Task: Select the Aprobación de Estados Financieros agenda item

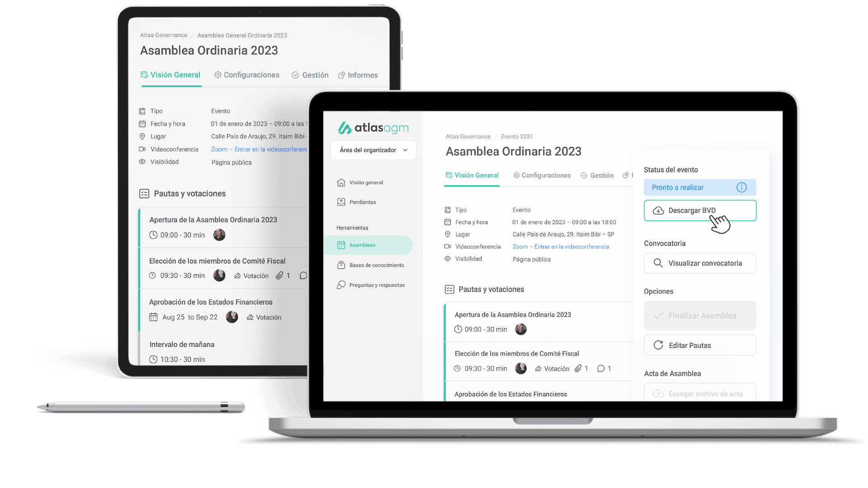Action: pos(511,393)
